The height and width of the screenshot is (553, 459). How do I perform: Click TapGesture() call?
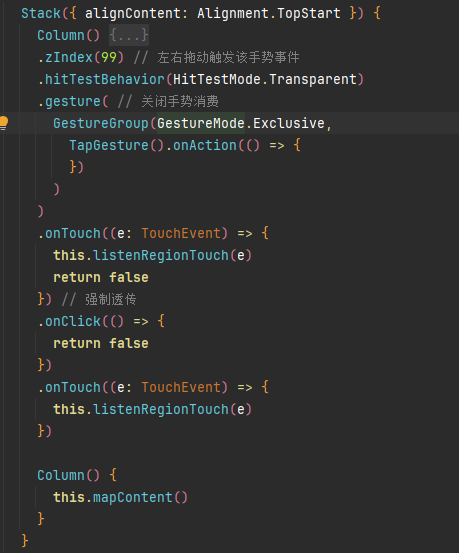point(116,145)
